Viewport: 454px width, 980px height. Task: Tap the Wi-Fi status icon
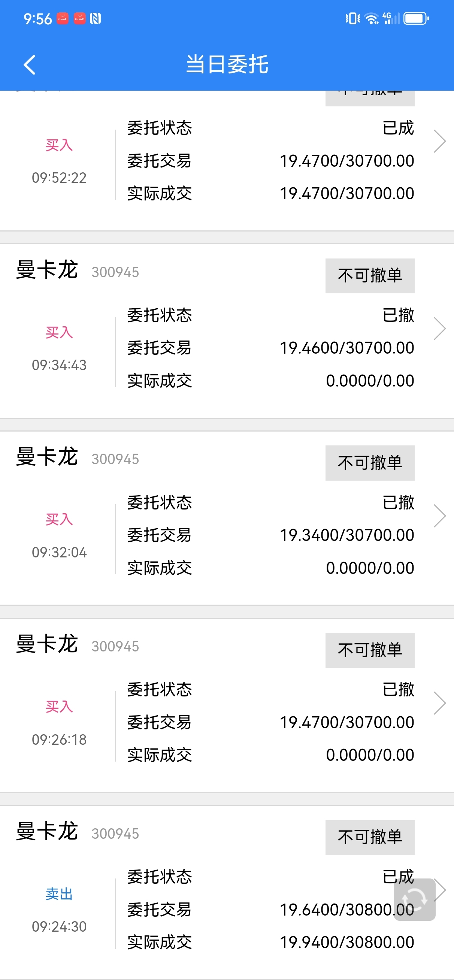pos(371,18)
